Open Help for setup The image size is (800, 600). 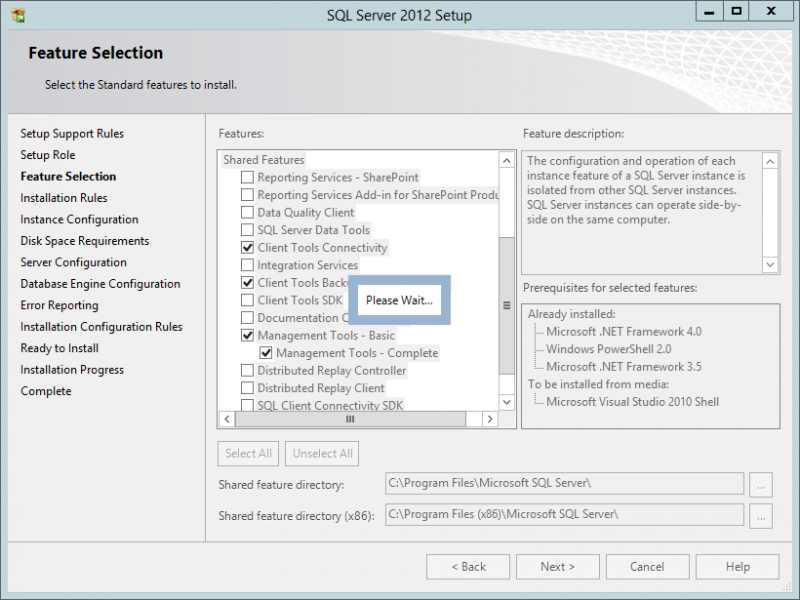pyautogui.click(x=738, y=567)
